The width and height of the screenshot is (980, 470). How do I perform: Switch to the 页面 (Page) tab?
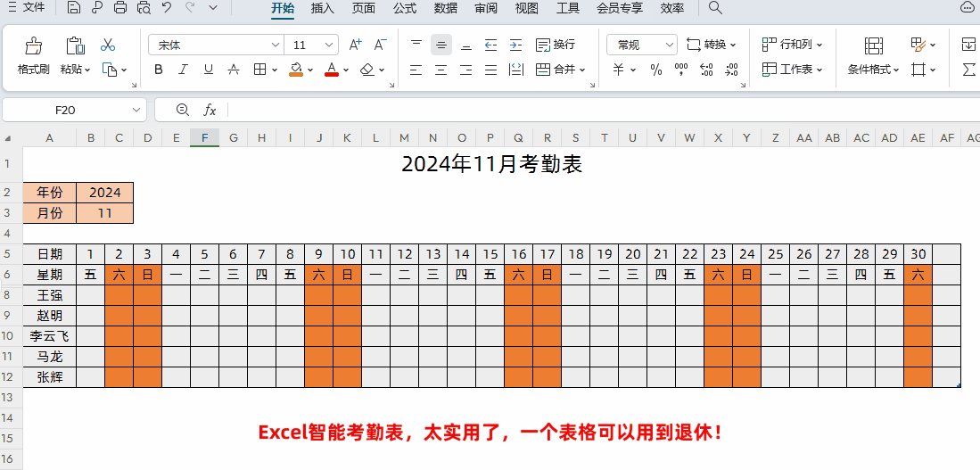(x=364, y=8)
